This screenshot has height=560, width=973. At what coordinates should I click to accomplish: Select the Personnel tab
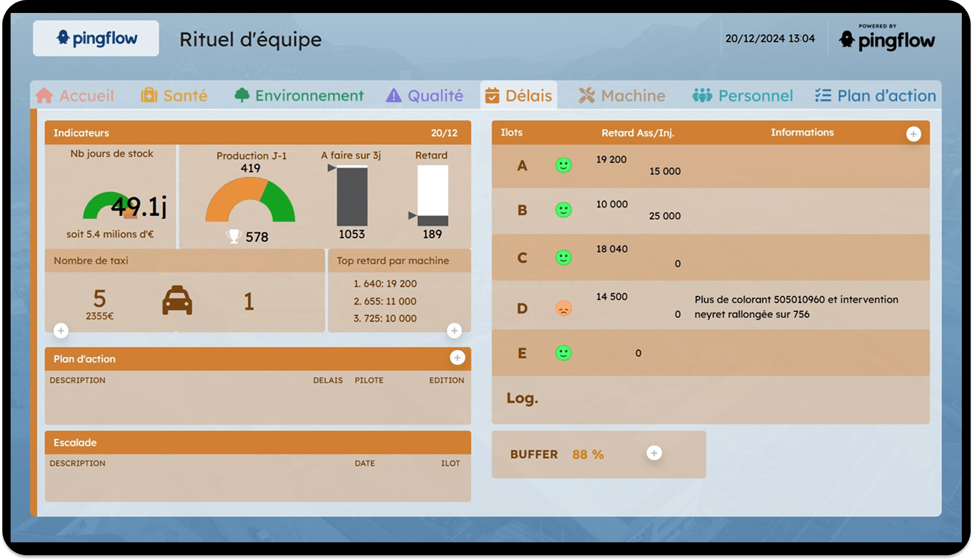click(742, 95)
